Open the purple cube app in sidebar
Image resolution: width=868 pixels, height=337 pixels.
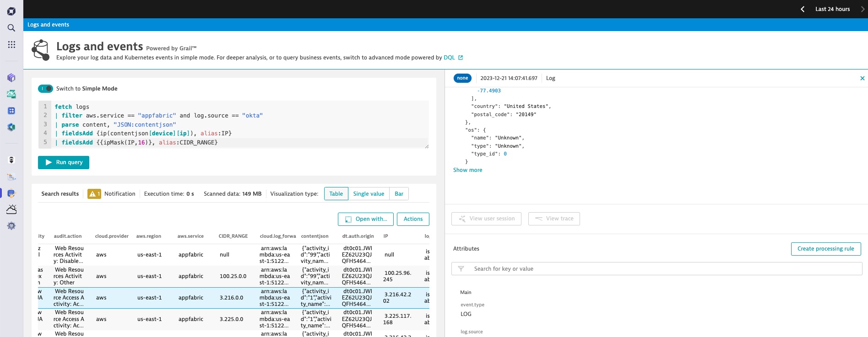click(x=11, y=78)
